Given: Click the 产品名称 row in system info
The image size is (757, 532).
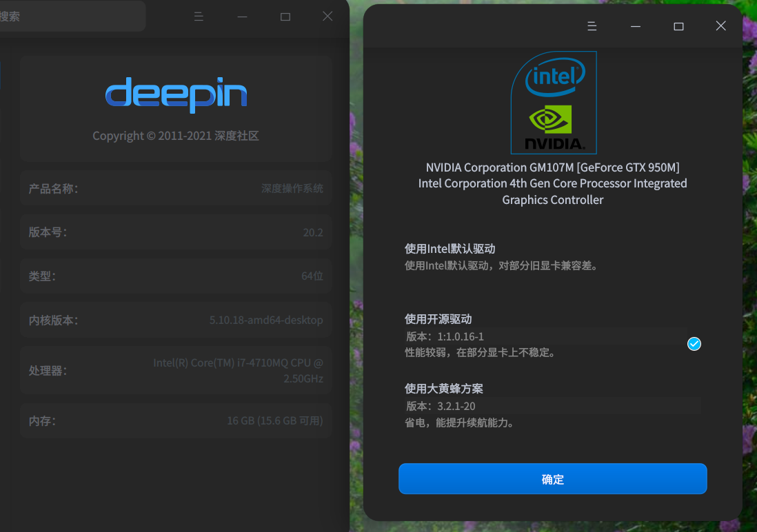Looking at the screenshot, I should 176,188.
